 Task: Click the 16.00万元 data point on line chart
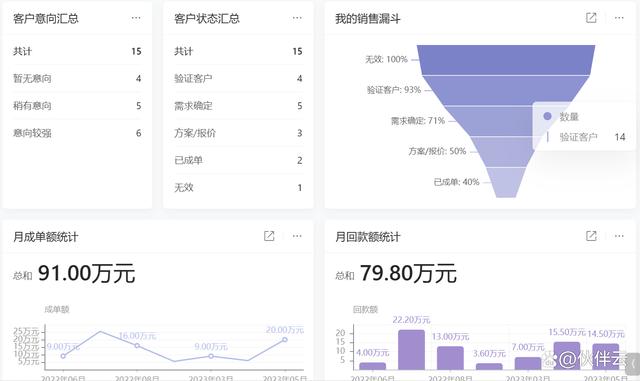137,345
